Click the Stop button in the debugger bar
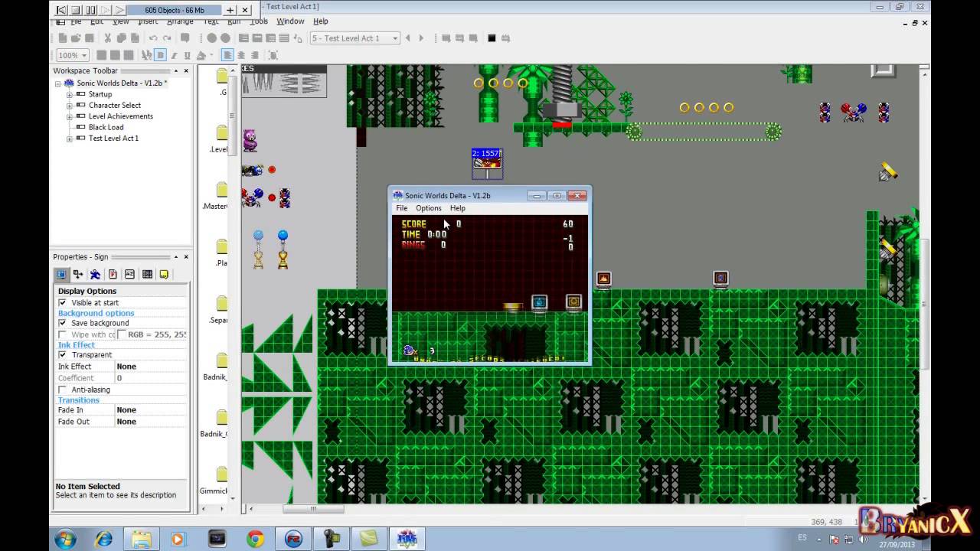The image size is (980, 551). coord(77,10)
